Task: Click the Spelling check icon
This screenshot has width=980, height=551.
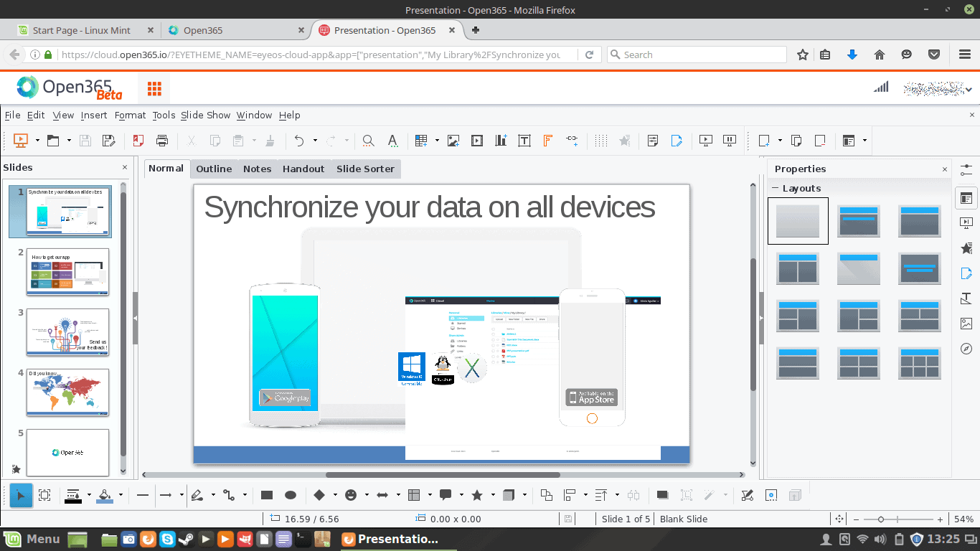Action: coord(392,141)
